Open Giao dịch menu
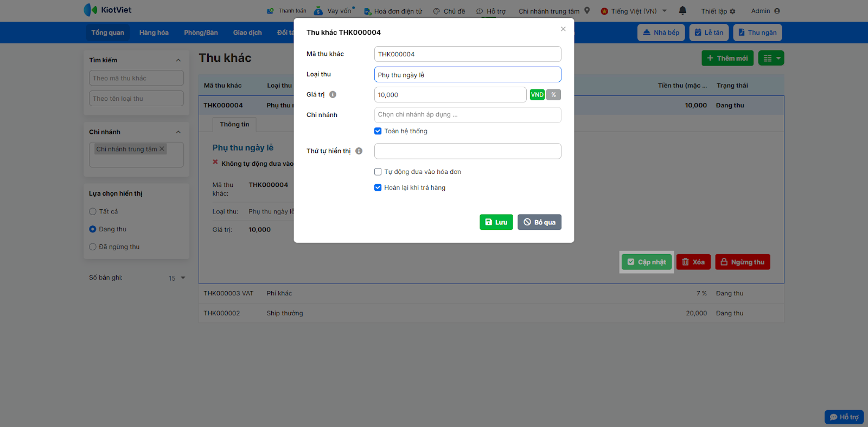The width and height of the screenshot is (868, 427). (247, 33)
